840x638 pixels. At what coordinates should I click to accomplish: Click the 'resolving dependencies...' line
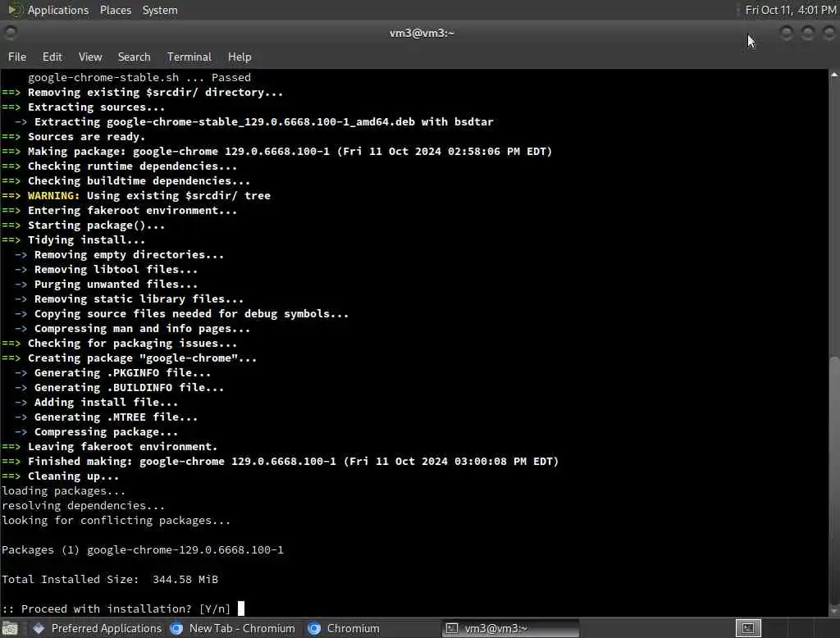83,506
